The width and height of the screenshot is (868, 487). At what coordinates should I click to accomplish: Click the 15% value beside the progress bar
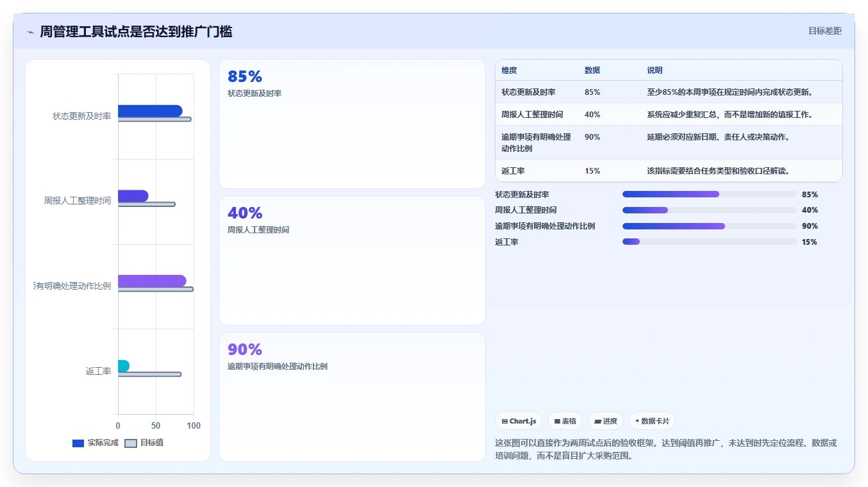(x=810, y=242)
